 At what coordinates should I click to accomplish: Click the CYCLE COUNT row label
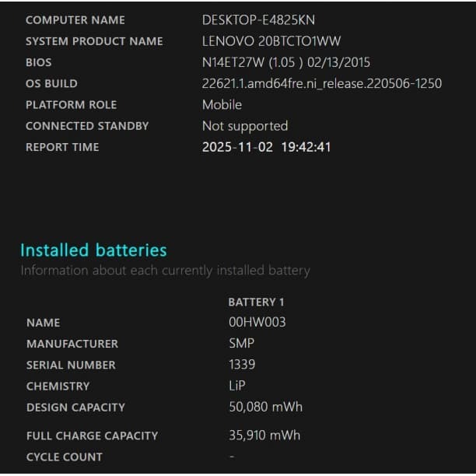click(x=64, y=457)
